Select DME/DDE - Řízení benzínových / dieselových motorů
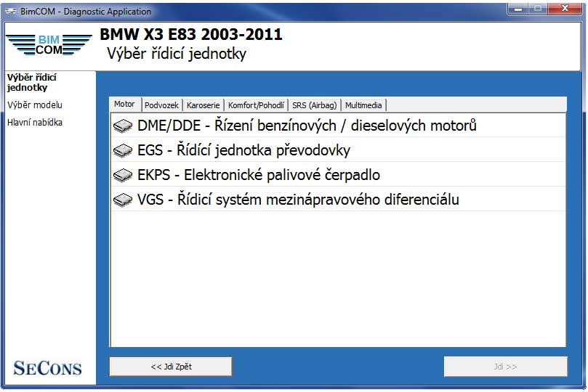 [x=338, y=126]
